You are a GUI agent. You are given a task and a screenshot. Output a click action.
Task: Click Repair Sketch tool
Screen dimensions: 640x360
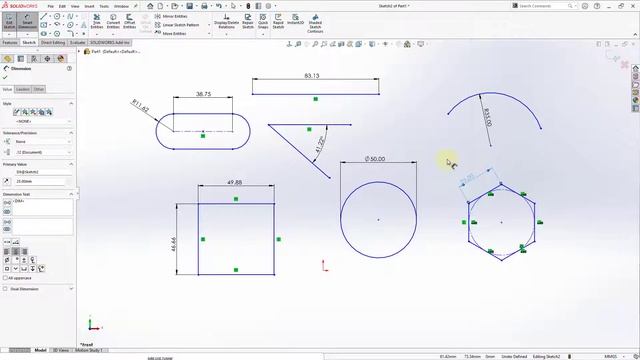tap(248, 21)
